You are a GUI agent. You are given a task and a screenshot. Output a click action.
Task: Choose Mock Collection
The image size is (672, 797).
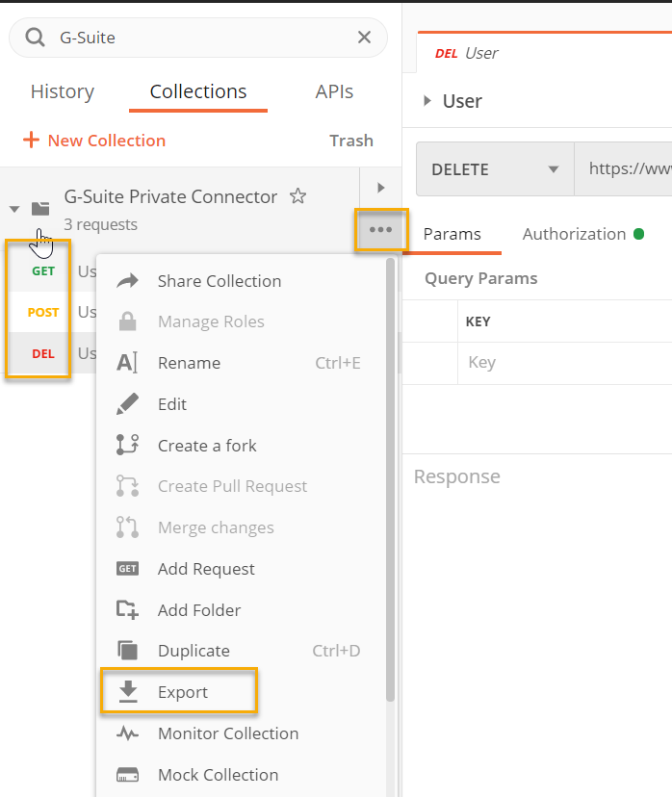click(241, 775)
